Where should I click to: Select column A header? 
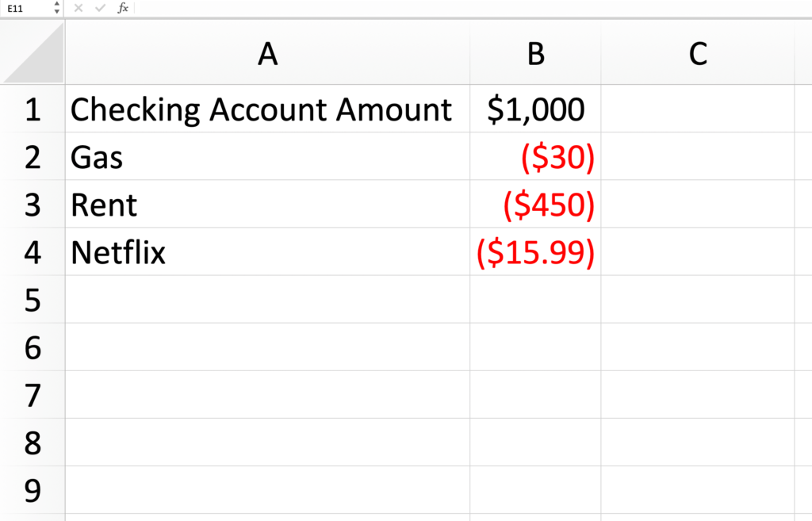pos(268,54)
